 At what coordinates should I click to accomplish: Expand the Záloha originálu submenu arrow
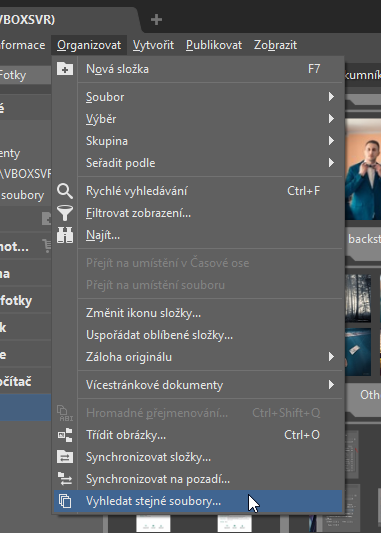tap(331, 357)
